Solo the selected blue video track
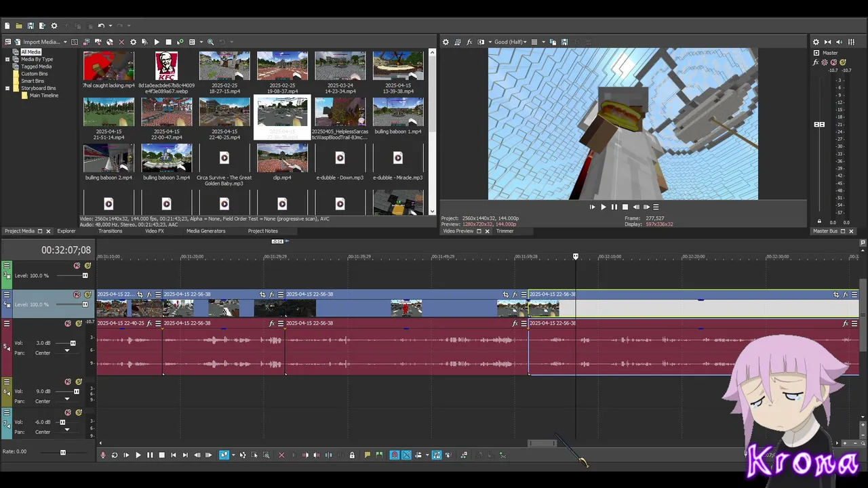The width and height of the screenshot is (868, 488). (87, 295)
